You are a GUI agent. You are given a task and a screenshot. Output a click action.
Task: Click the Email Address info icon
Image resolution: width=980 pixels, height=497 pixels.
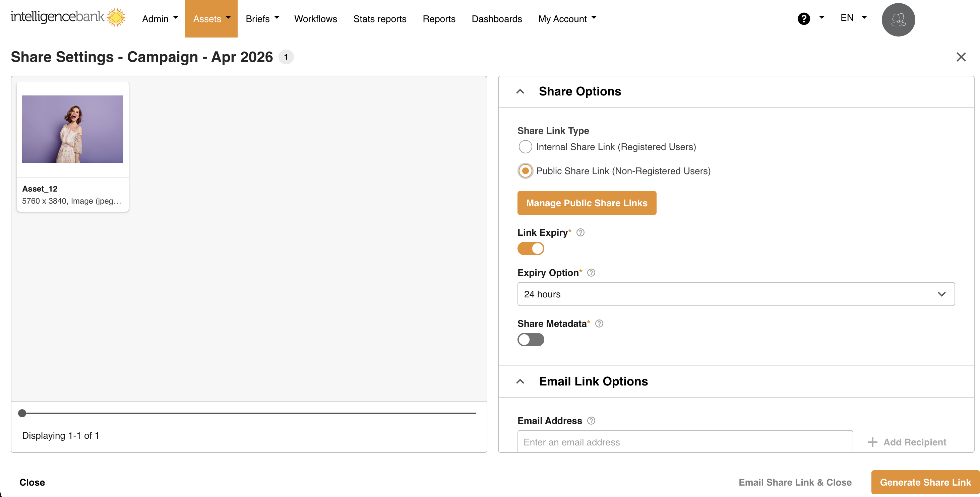click(591, 421)
